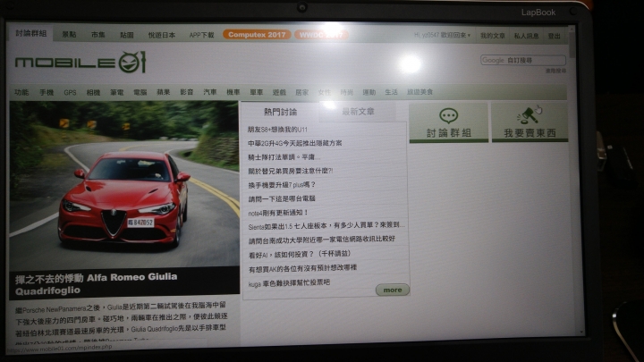Open 我的文章 link
The width and height of the screenshot is (644, 362).
(493, 36)
